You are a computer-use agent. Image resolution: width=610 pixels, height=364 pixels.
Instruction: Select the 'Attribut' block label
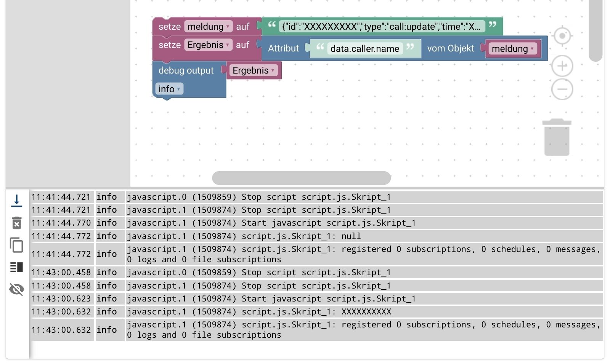283,48
